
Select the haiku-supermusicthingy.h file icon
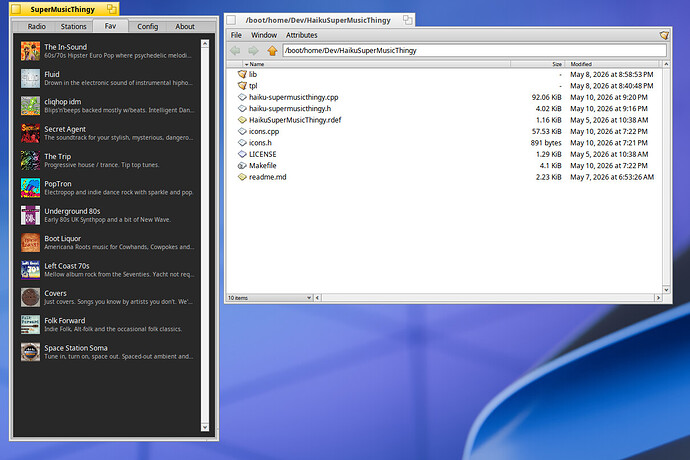tap(242, 109)
